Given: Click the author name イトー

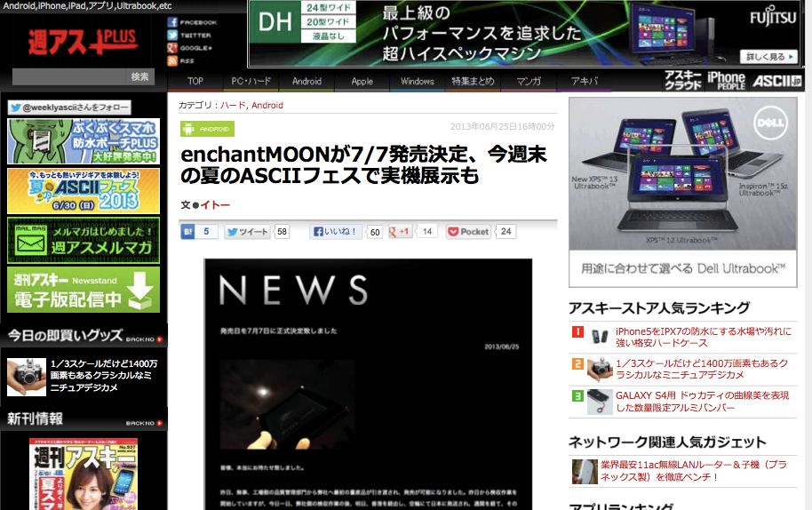Looking at the screenshot, I should coord(215,205).
